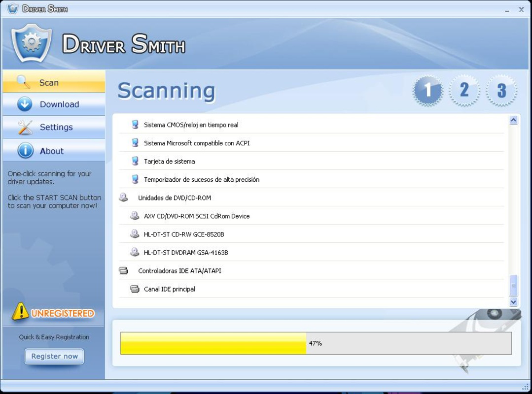Click Quick & Easy Registration text
This screenshot has height=394, width=532.
click(54, 337)
